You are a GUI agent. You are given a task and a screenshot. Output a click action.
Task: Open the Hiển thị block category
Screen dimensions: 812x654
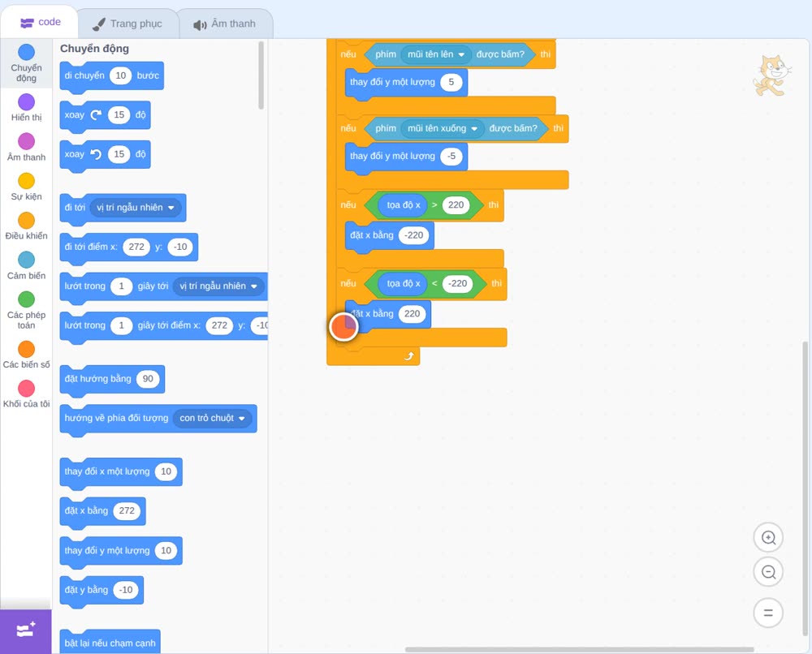coord(27,108)
